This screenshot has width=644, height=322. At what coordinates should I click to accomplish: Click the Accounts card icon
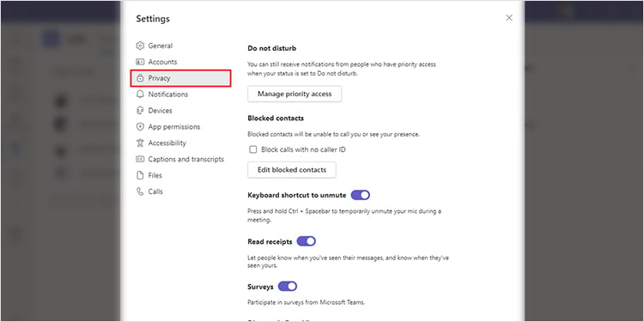140,62
